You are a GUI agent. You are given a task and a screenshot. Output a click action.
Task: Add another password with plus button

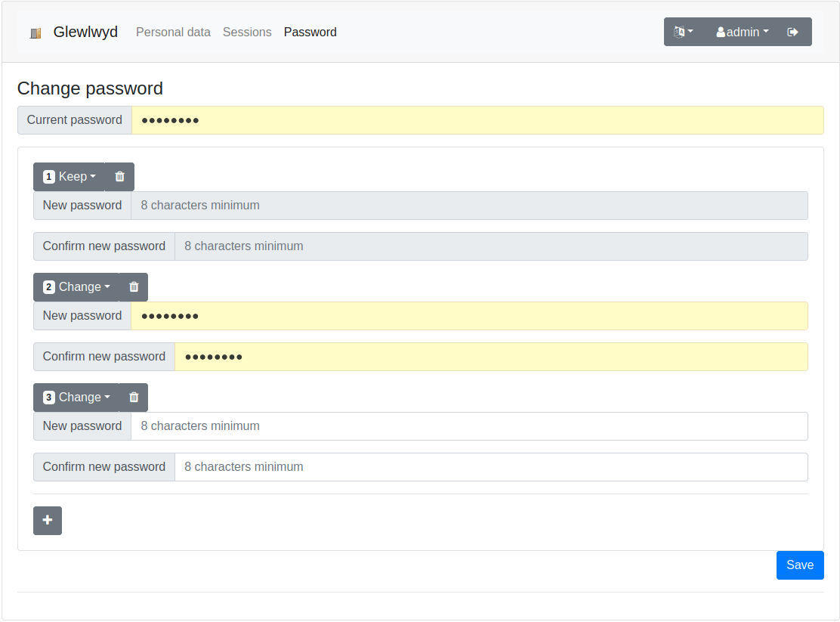click(48, 520)
